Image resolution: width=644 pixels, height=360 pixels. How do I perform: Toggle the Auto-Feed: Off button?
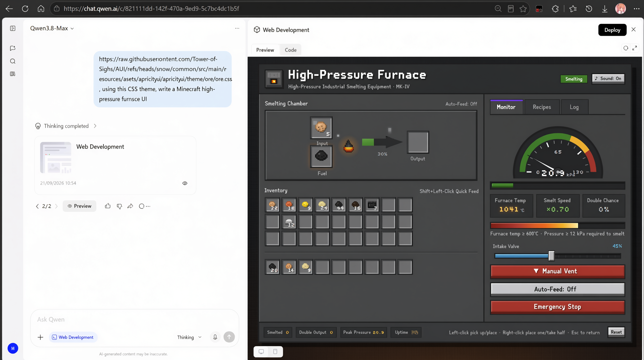[558, 289]
